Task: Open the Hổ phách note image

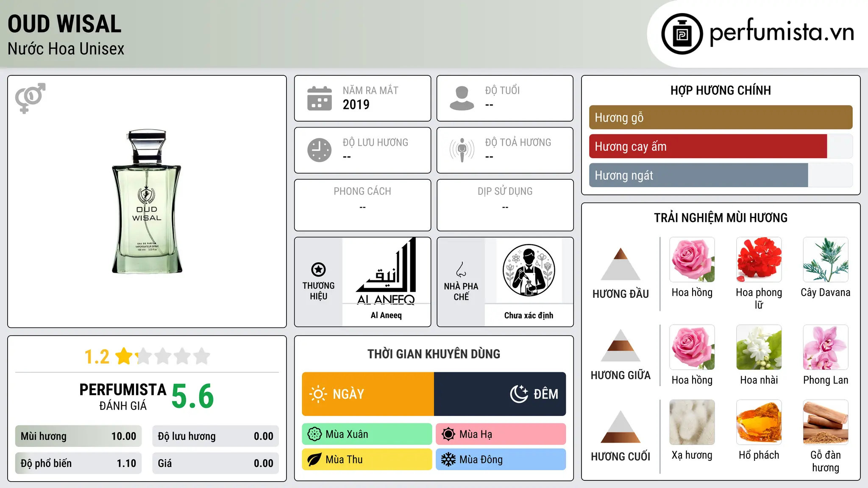Action: pos(759,422)
